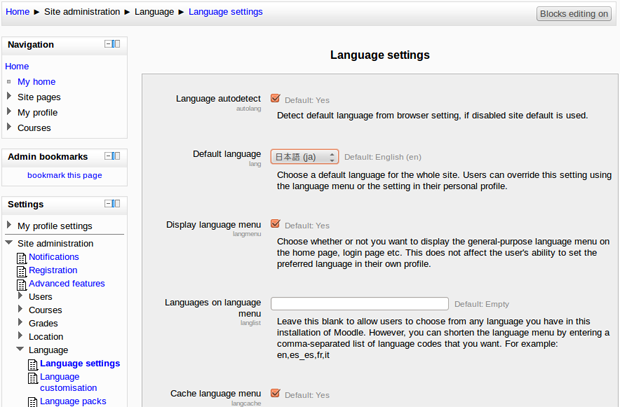Click the Language customisation page icon
Screen dimensions: 620x407
(x=33, y=378)
